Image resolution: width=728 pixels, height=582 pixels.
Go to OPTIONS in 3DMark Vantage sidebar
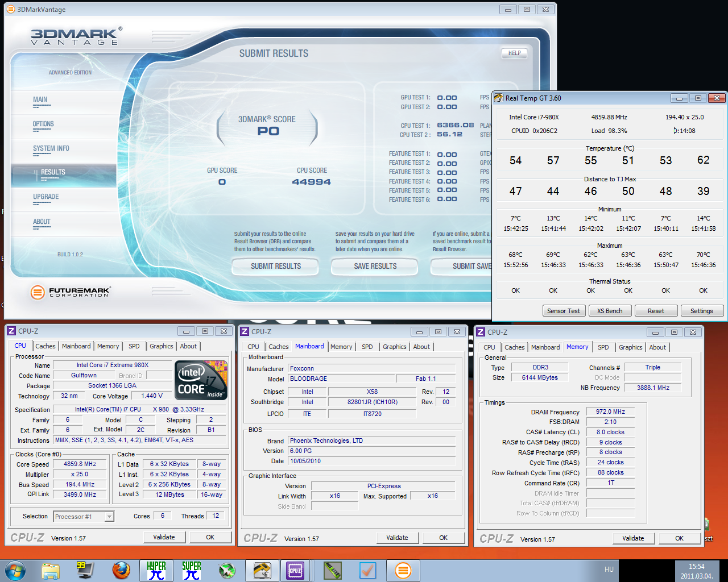43,124
